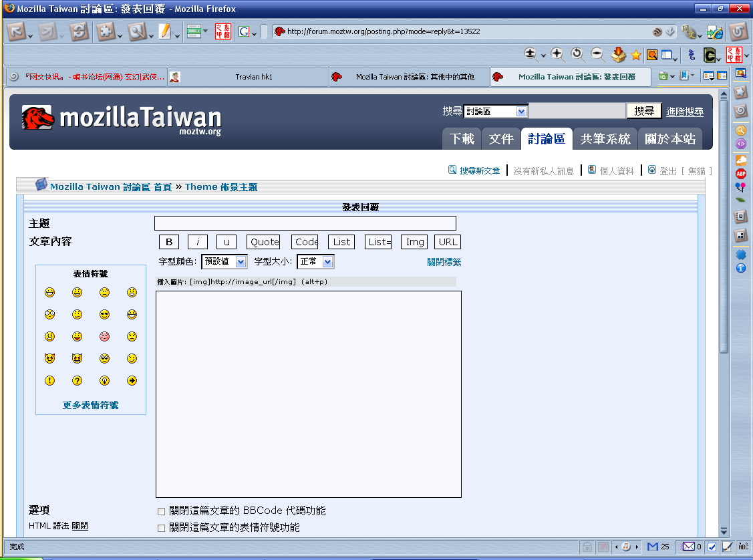
Task: Click the orange magnifier sidebar icon
Action: coord(741,130)
